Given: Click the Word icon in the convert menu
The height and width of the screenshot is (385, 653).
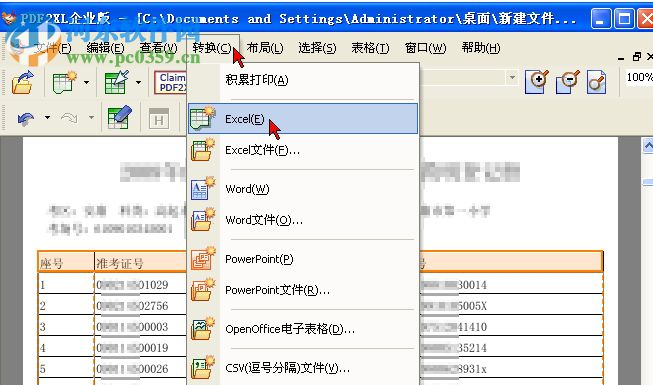Looking at the screenshot, I should tap(203, 189).
